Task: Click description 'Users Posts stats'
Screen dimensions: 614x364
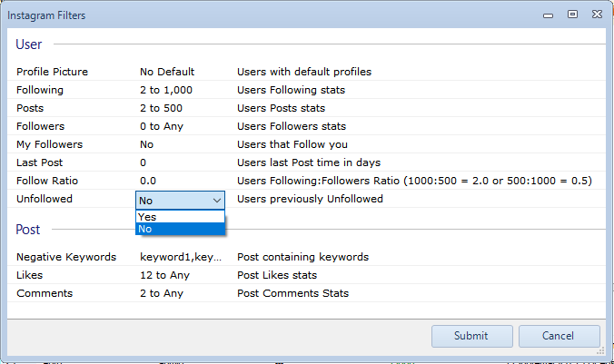Action: tap(281, 108)
